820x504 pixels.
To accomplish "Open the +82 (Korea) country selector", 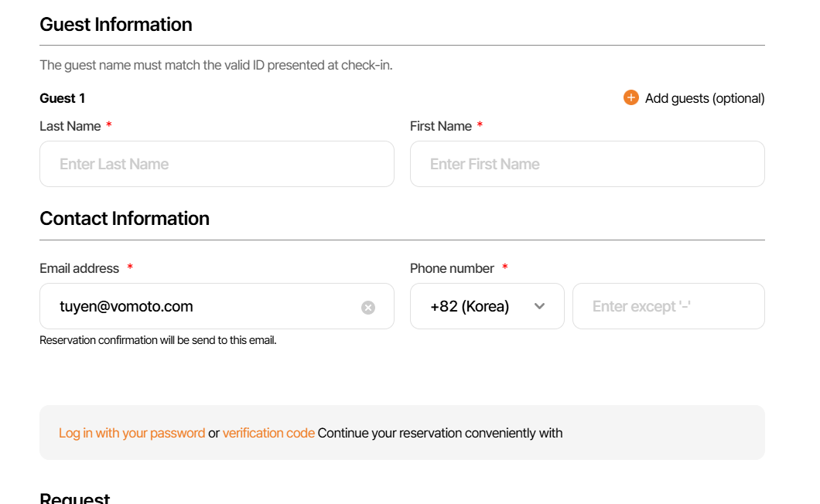I will (470, 306).
